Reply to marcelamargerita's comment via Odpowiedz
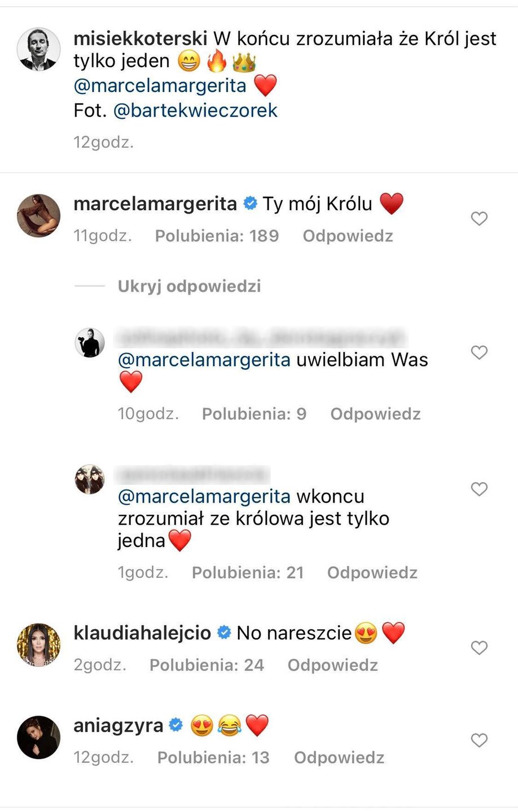 (348, 236)
